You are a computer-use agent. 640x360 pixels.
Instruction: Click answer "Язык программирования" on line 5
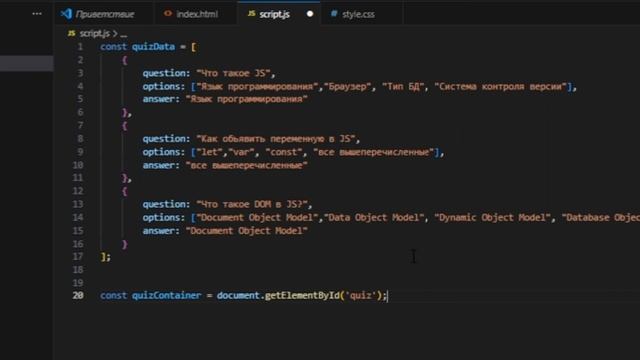click(x=247, y=99)
